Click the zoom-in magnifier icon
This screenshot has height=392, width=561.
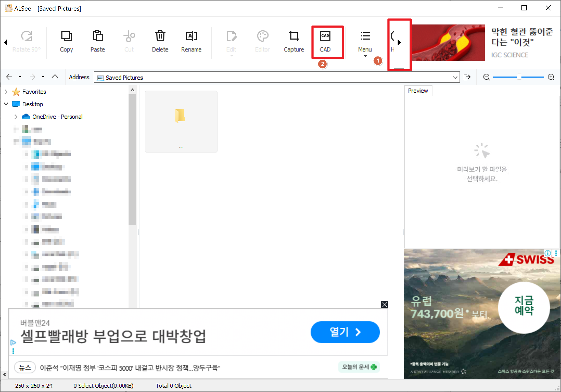pos(551,77)
